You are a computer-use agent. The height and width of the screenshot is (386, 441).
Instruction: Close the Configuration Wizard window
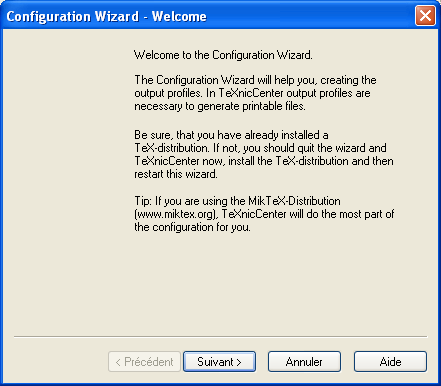(x=425, y=15)
